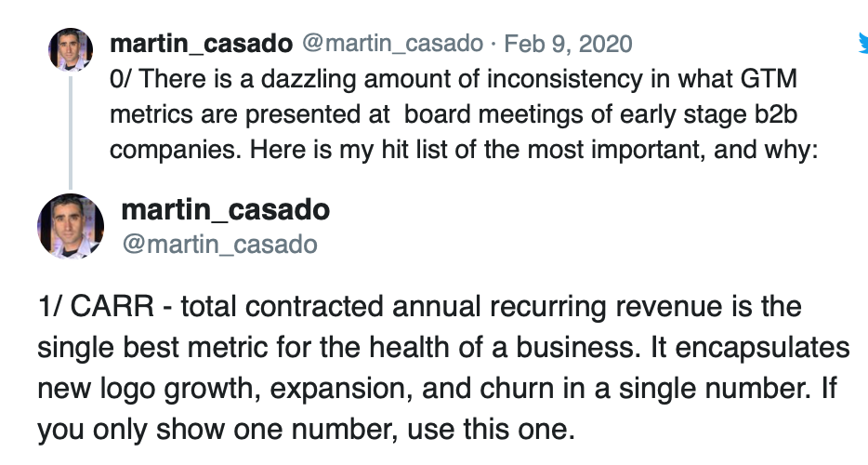Open the small avatar on the first tweet

(71, 49)
